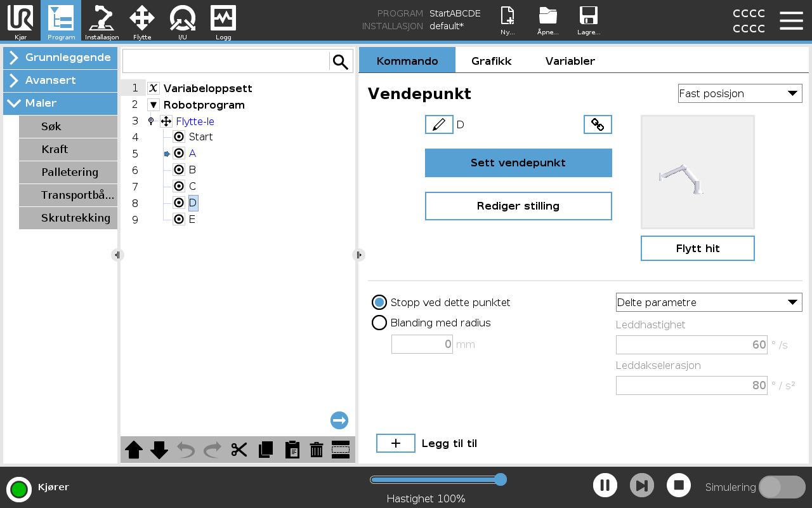Stop the running program

[679, 486]
